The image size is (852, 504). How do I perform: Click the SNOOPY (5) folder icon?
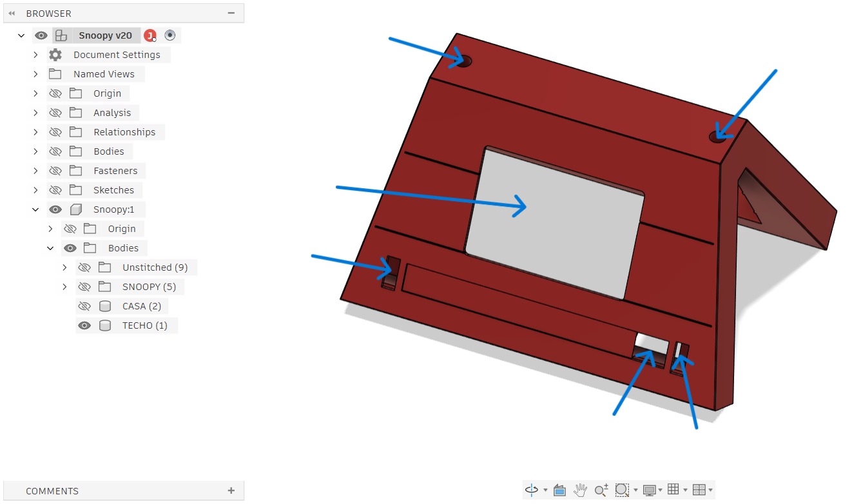click(104, 287)
